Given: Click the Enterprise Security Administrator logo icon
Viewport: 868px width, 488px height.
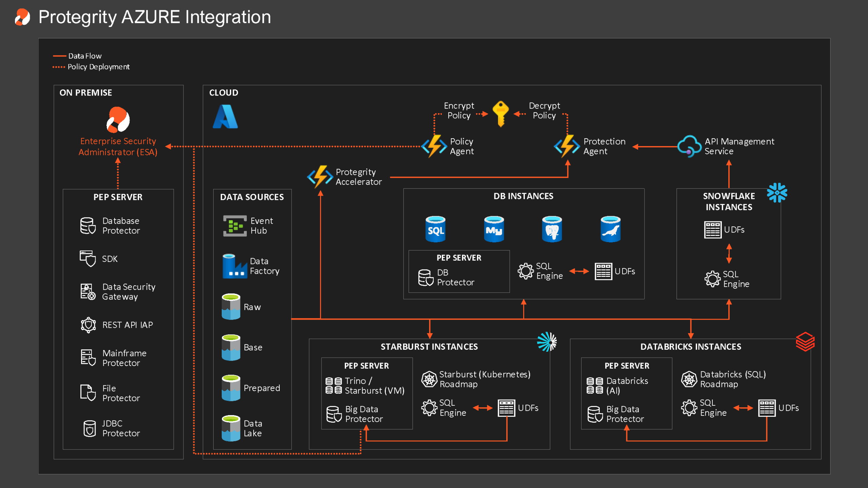Looking at the screenshot, I should [x=118, y=120].
